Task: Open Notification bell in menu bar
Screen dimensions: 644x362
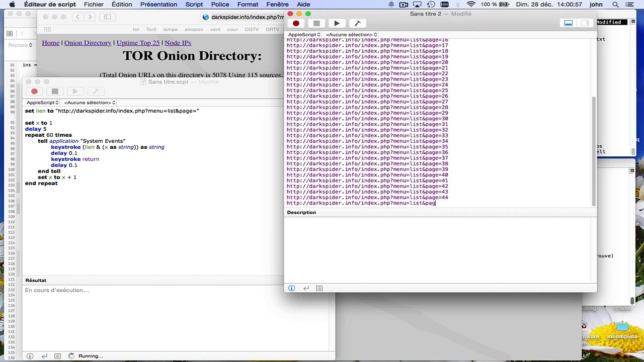Action: 391,5
